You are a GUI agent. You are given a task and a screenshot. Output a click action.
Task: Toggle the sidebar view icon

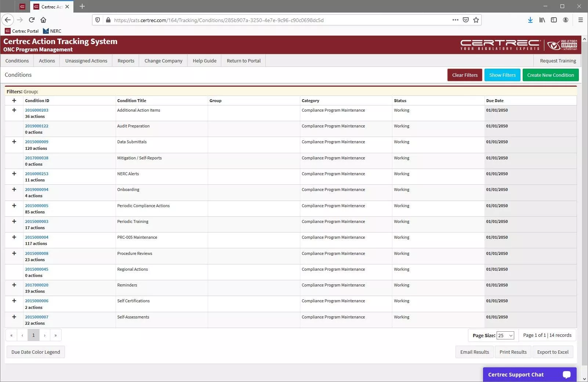point(554,20)
